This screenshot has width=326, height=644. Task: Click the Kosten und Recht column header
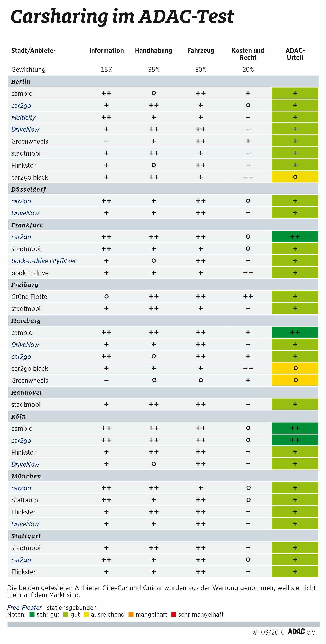(248, 54)
